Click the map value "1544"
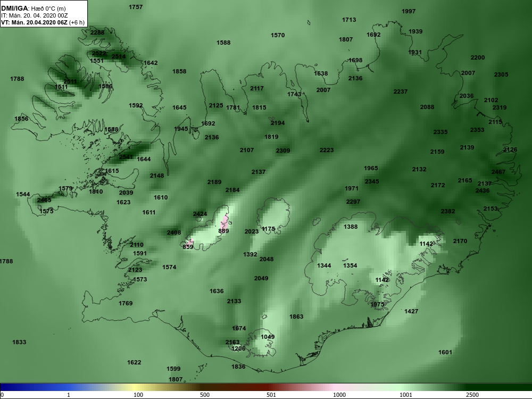532x399 pixels. (23, 194)
